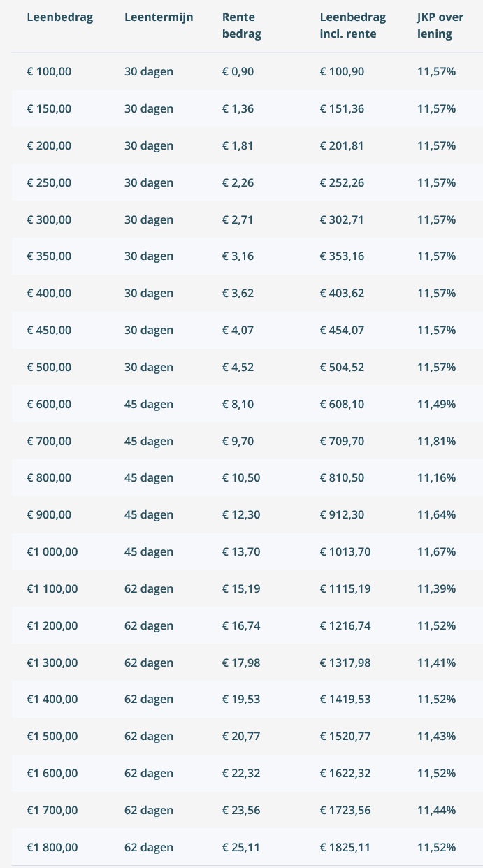483x868 pixels.
Task: Click the JKP over lening header
Action: coord(440,25)
